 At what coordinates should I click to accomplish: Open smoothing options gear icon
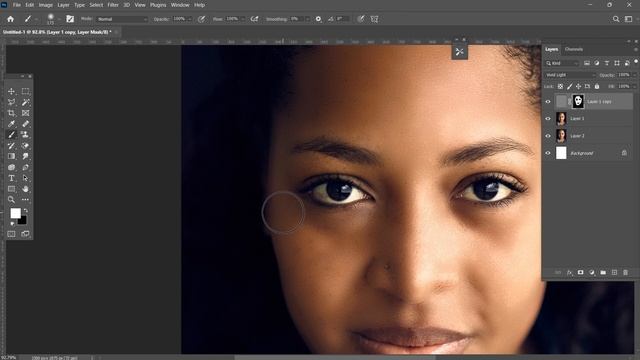coord(318,19)
